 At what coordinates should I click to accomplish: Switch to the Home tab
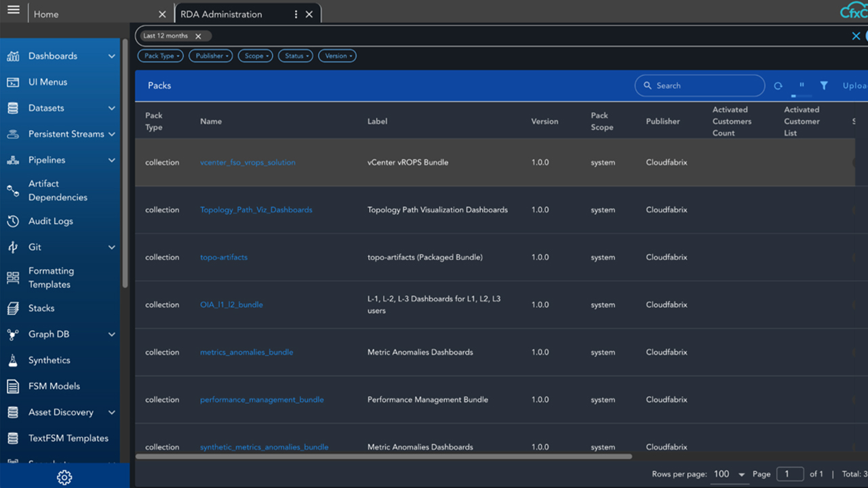point(46,14)
